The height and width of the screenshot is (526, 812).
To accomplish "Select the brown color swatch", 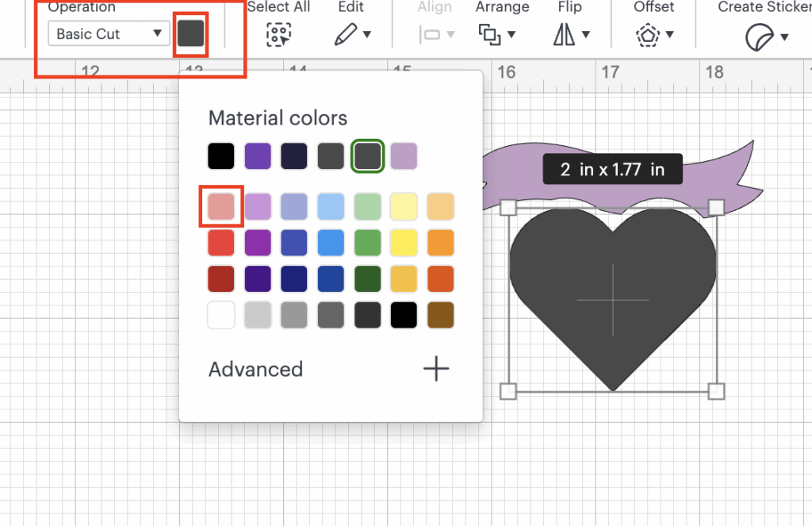I will coord(440,315).
